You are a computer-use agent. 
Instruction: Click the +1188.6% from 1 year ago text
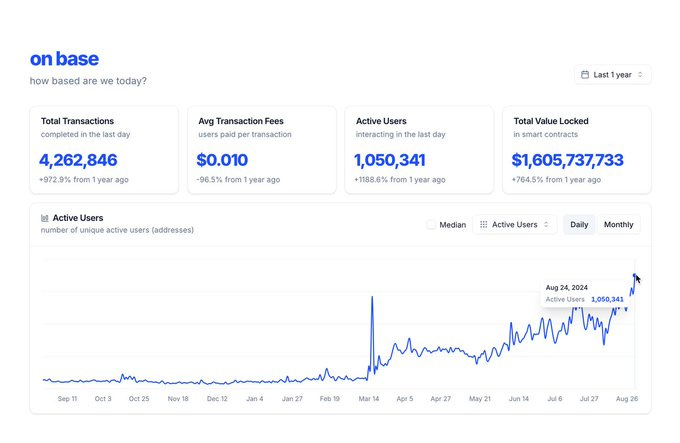coord(399,179)
